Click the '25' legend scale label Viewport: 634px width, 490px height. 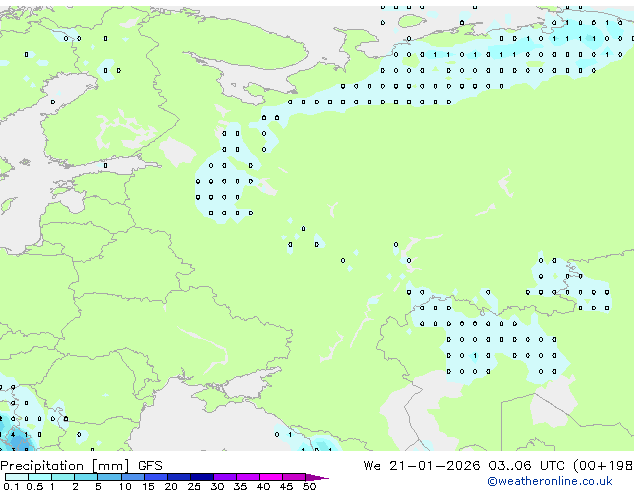click(194, 486)
